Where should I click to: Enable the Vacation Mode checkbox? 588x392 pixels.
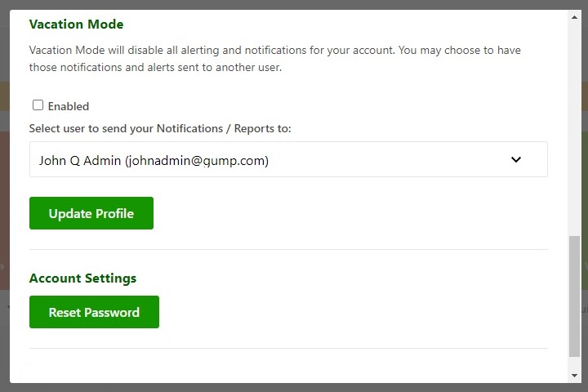pyautogui.click(x=38, y=105)
